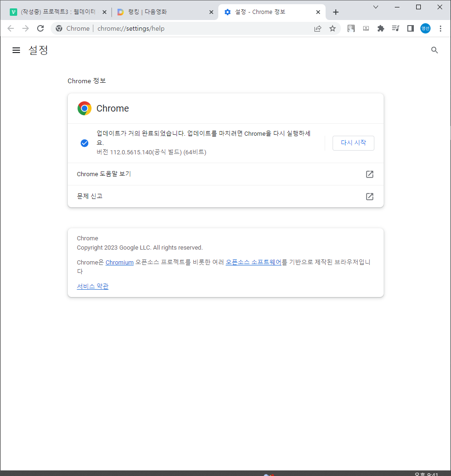This screenshot has width=451, height=476.
Task: Bookmark this tab with the star
Action: (333, 28)
